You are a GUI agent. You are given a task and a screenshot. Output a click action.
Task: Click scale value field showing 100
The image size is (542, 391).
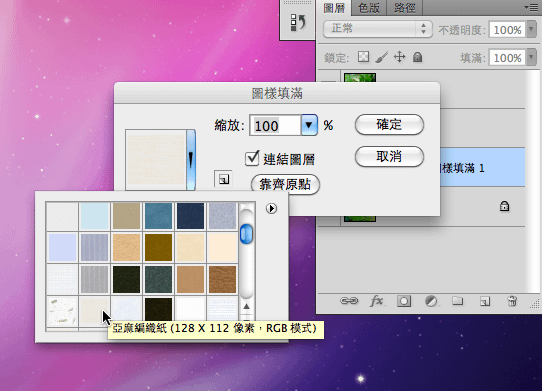click(275, 125)
